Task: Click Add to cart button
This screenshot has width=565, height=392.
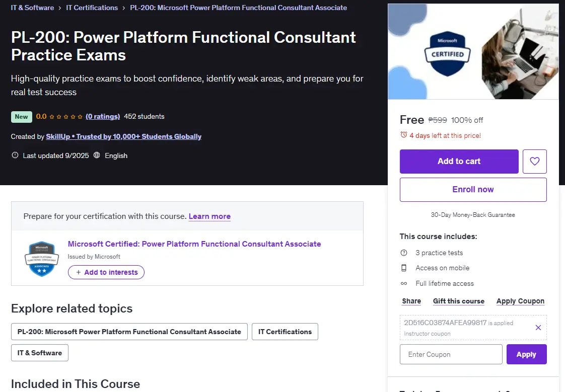Action: pyautogui.click(x=459, y=161)
